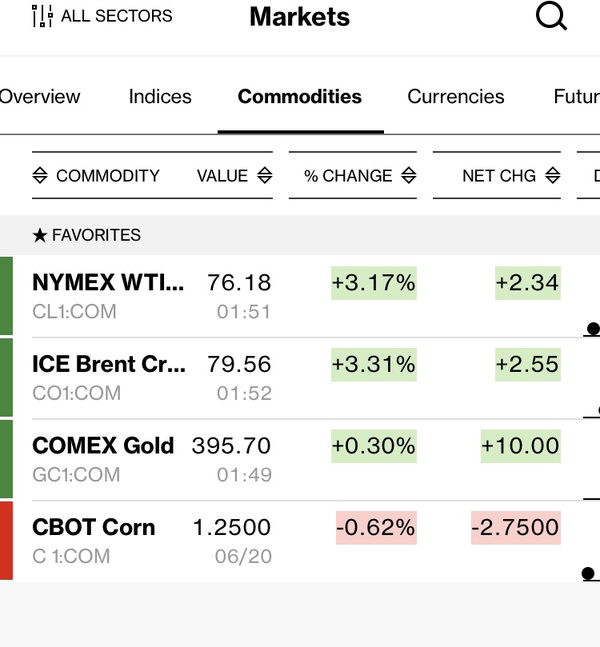Sort by Commodity using left arrows icon
Screen dimensions: 600x647
40,176
